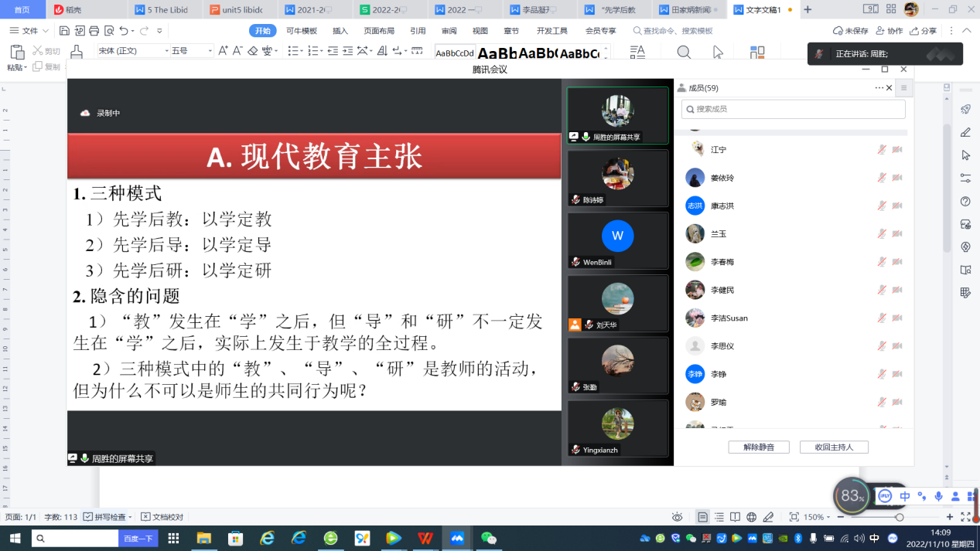
Task: Click the Clear Formatting eraser icon
Action: pyautogui.click(x=252, y=51)
